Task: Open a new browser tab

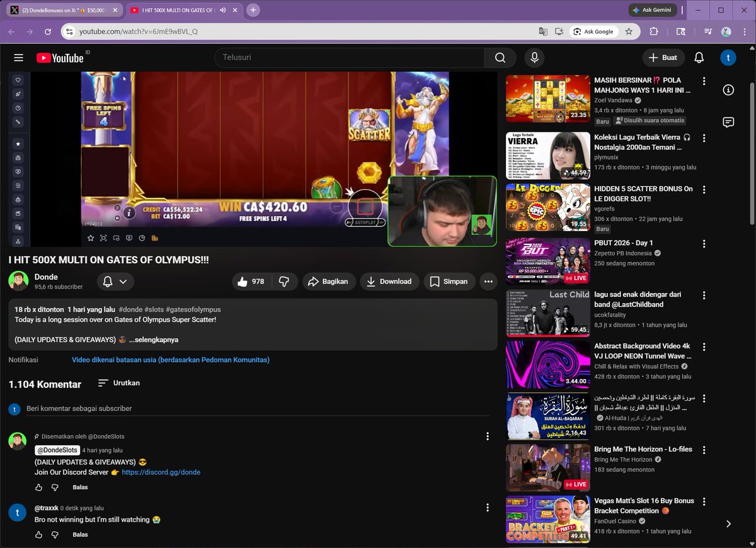Action: pos(253,10)
